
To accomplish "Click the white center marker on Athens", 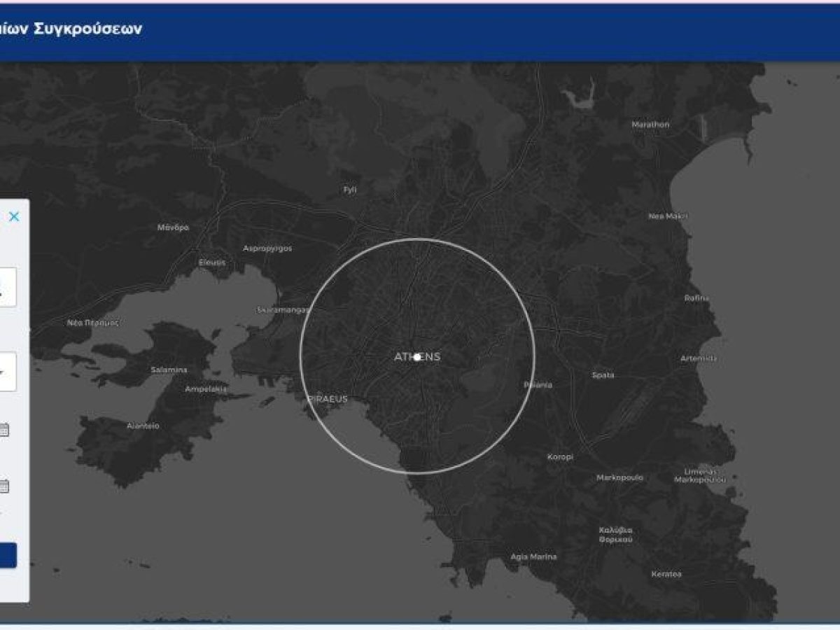I will click(x=417, y=357).
